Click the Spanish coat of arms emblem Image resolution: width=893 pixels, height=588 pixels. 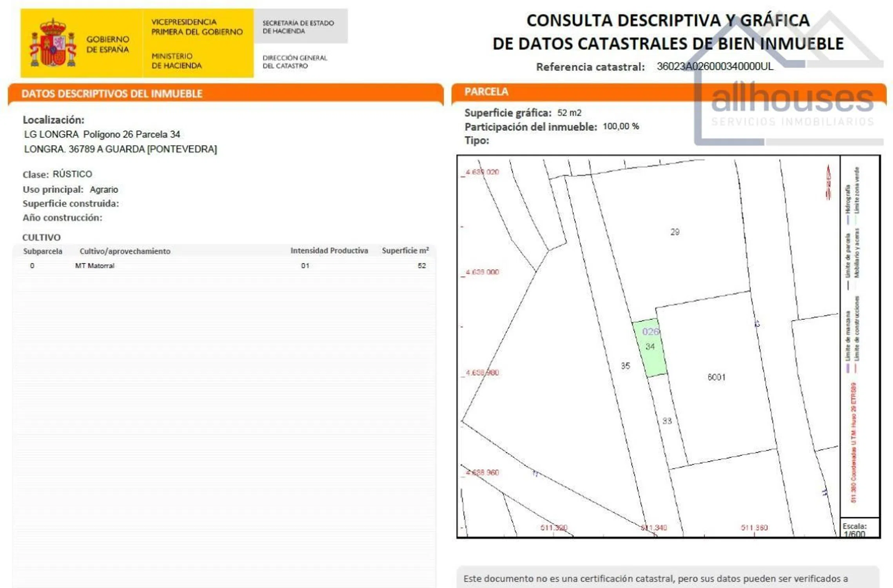point(53,43)
